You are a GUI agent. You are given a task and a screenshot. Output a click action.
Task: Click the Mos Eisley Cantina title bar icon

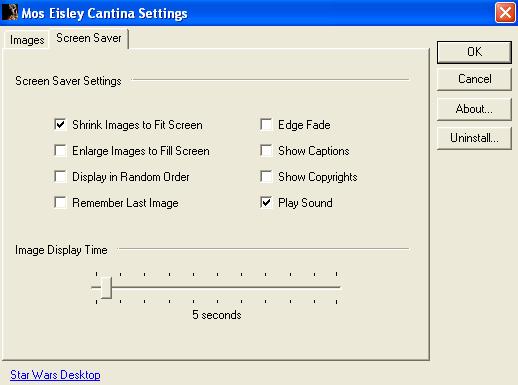tap(10, 12)
